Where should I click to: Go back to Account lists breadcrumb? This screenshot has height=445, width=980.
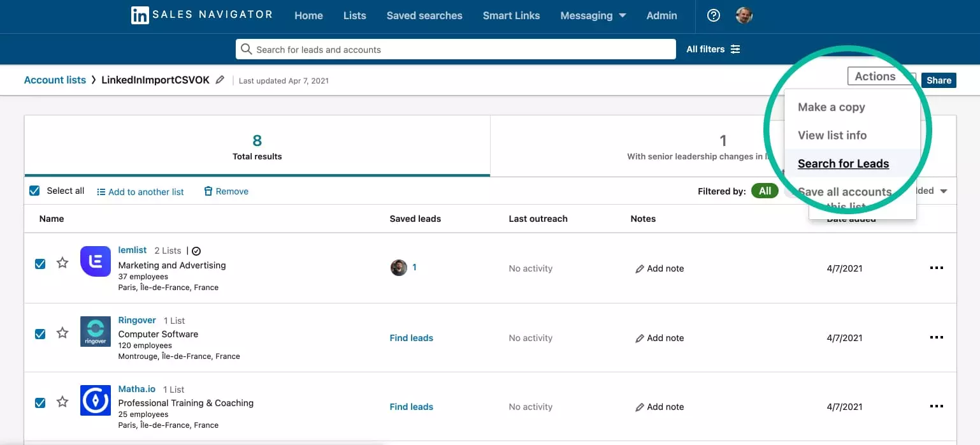click(55, 80)
